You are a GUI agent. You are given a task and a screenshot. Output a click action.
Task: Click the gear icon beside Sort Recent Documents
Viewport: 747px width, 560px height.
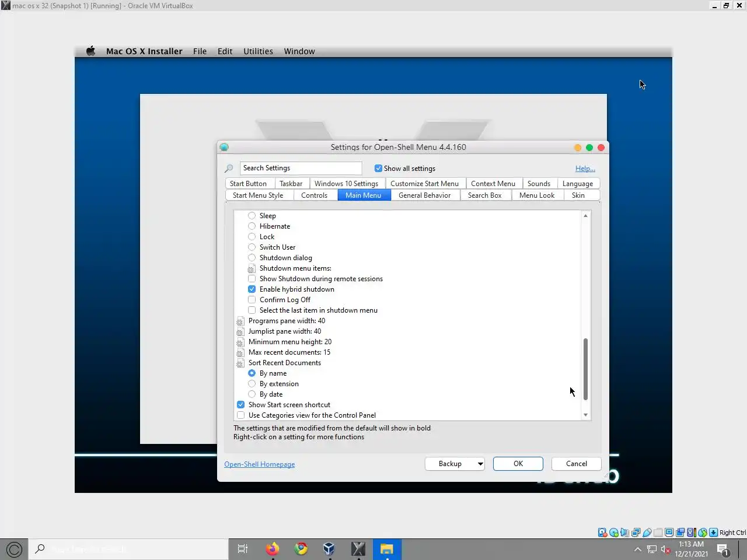click(x=240, y=363)
